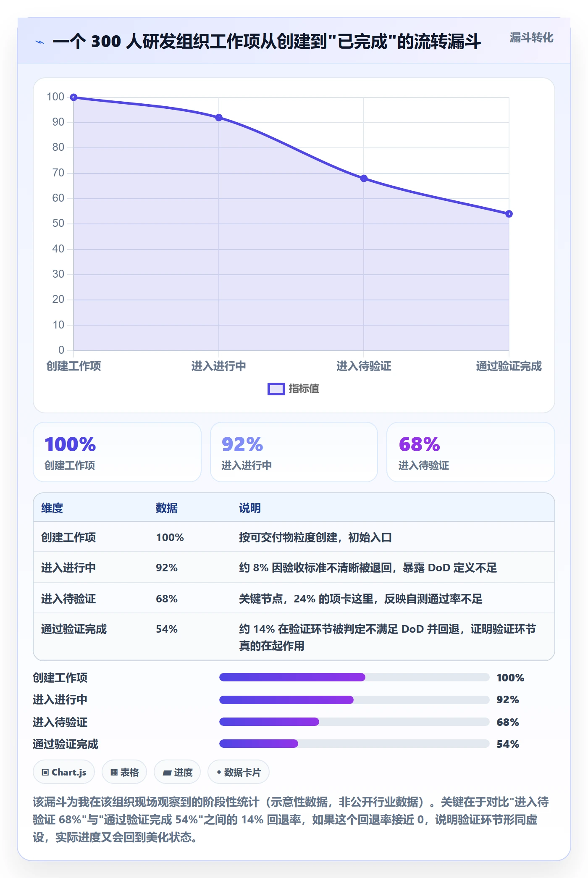Screen dimensions: 588x878
Task: Click the footnote paragraph starting with 该漏斗
Action: [x=291, y=820]
